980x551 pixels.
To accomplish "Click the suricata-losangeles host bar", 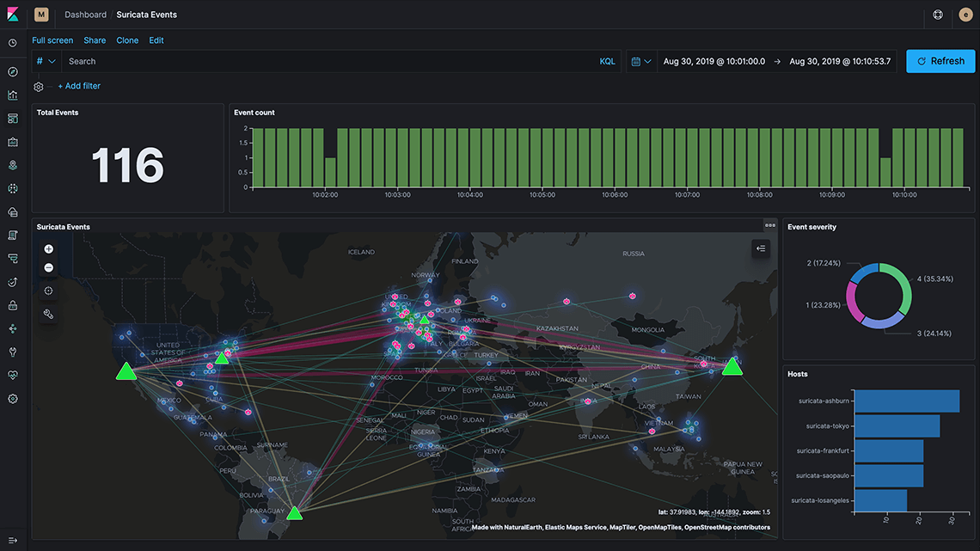I will click(880, 500).
